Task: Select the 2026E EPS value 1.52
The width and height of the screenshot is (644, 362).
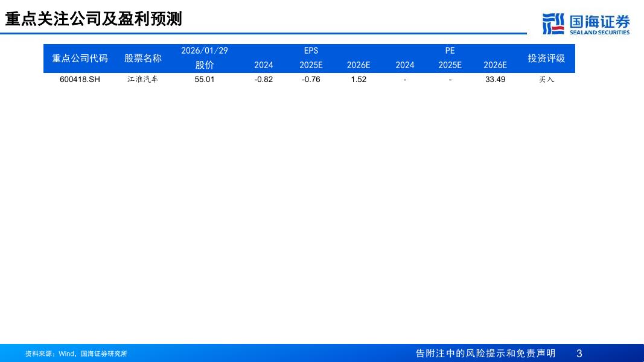Action: (359, 79)
